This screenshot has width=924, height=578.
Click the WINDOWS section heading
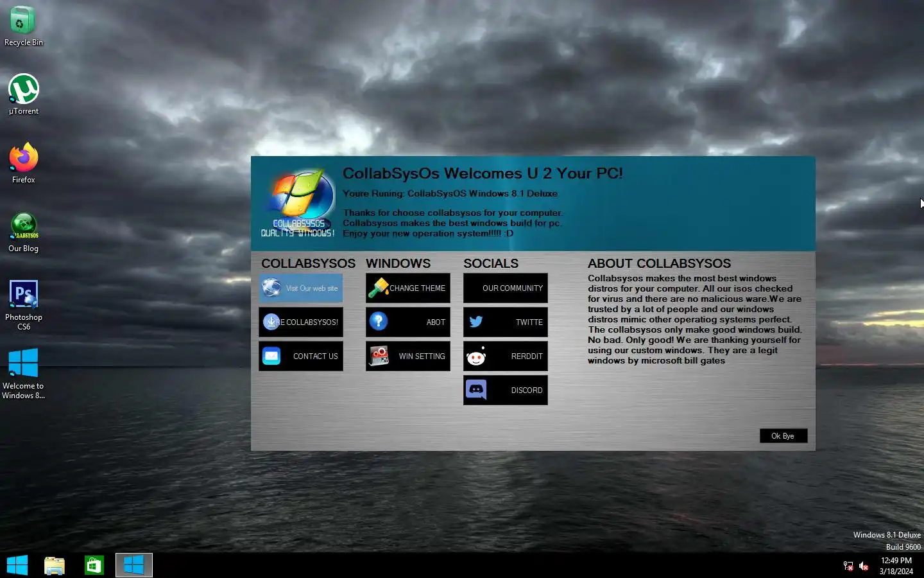[398, 263]
